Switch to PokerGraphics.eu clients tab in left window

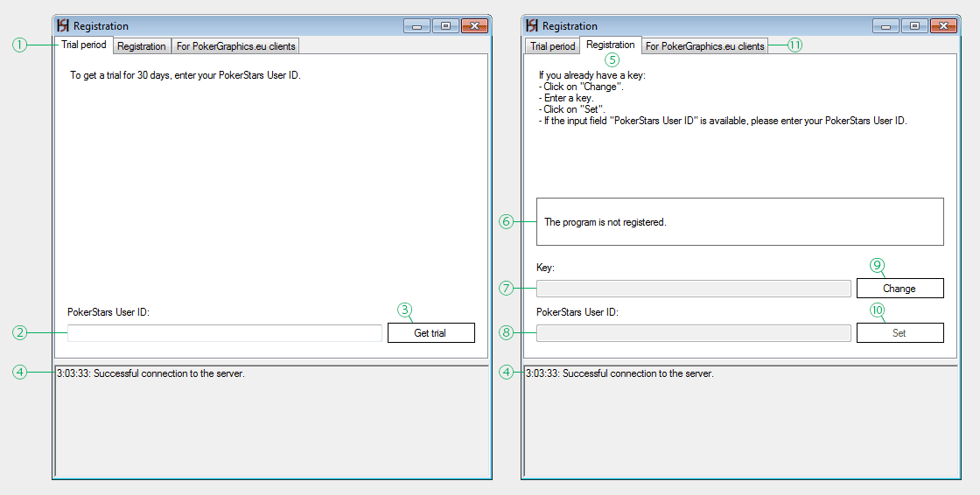click(x=236, y=46)
